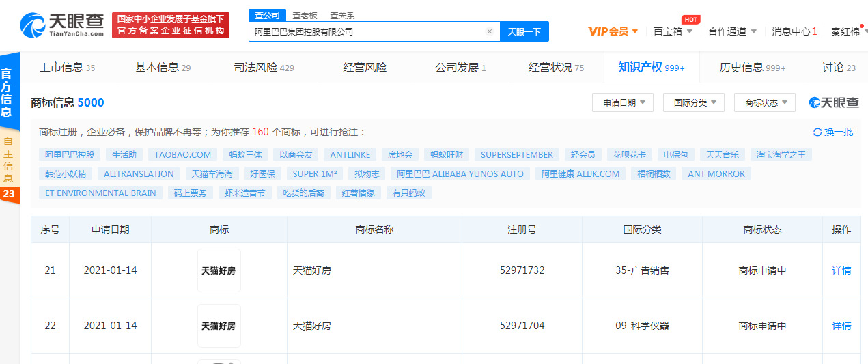The height and width of the screenshot is (364, 868).
Task: Click the 天猫好房 trademark image in row 22
Action: 219,326
